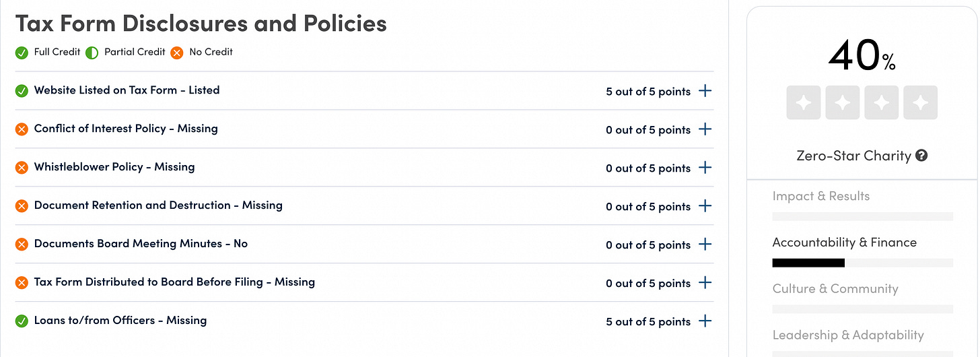980x357 pixels.
Task: Open the Culture & Community section
Action: pyautogui.click(x=835, y=289)
